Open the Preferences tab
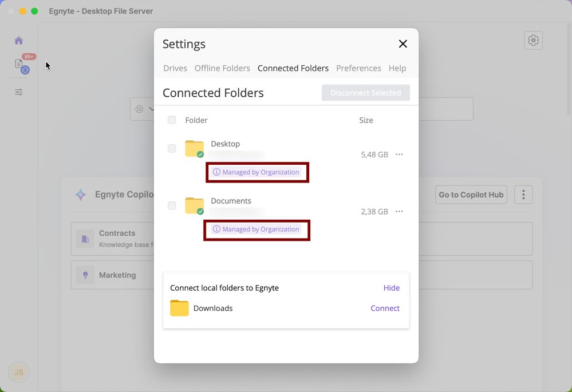This screenshot has height=392, width=572. 358,68
